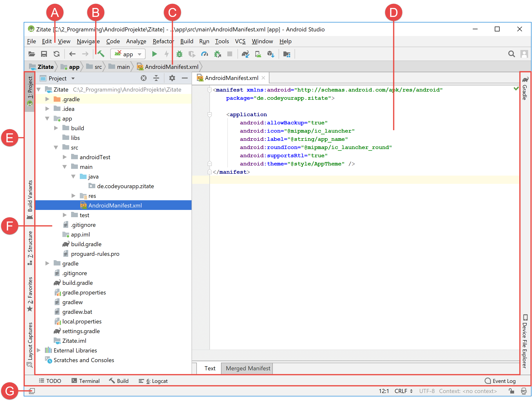Toggle the Gradle tool window
Screen dimensions: 532x401
click(x=525, y=88)
